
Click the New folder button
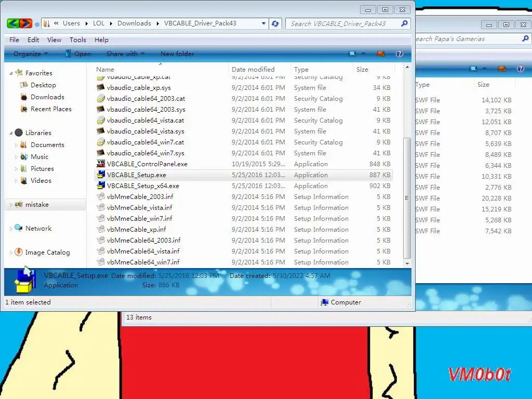pyautogui.click(x=177, y=54)
